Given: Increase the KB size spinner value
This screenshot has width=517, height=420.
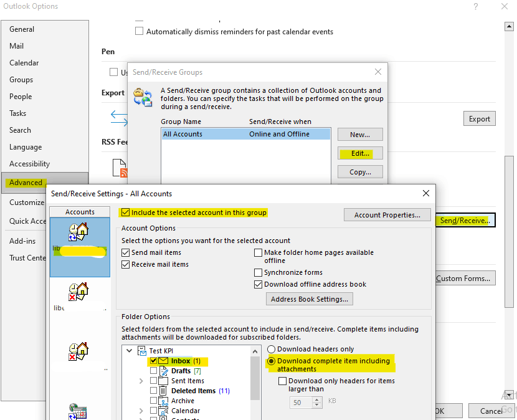Looking at the screenshot, I should coord(317,400).
